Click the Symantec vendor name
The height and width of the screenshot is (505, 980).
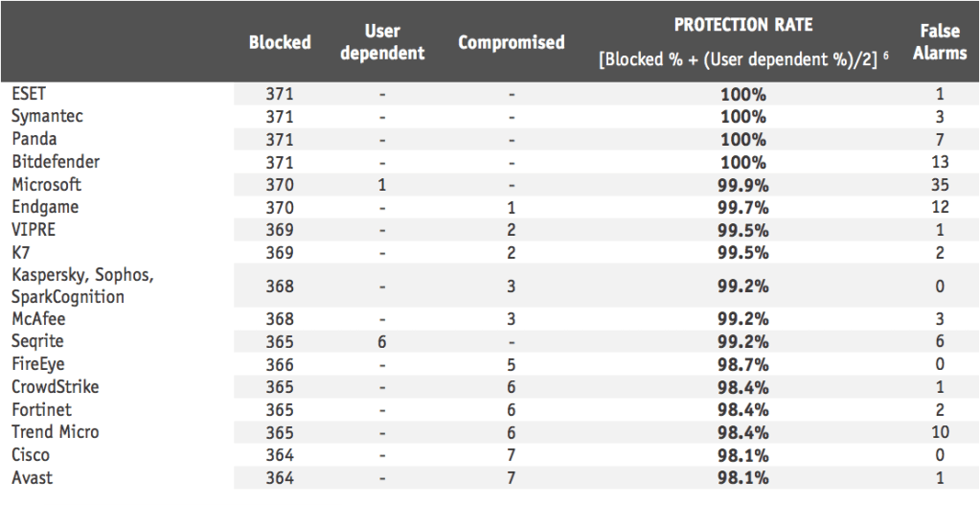point(47,116)
